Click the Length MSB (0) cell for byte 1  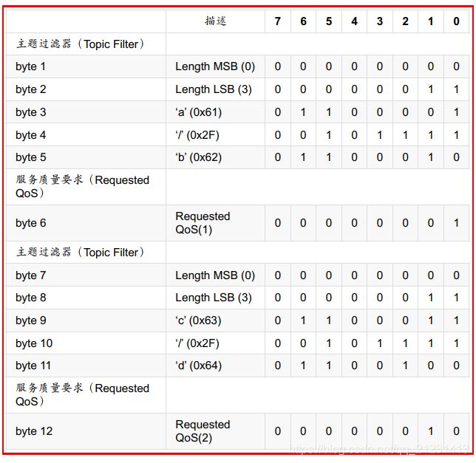point(215,66)
